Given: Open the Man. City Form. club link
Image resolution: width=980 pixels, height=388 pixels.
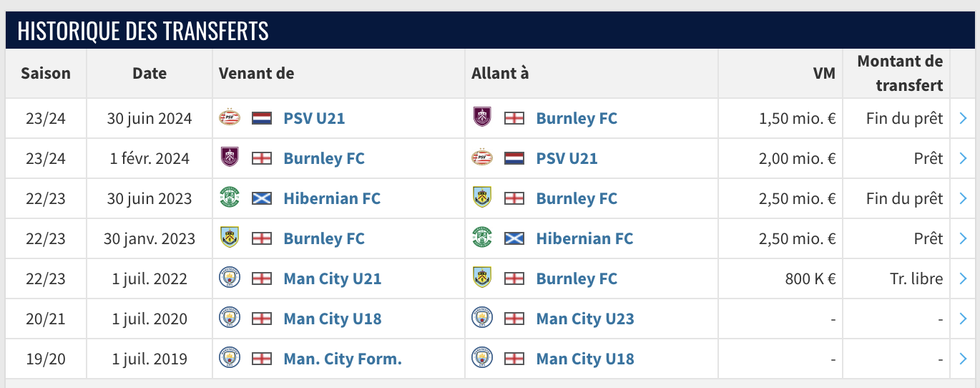Looking at the screenshot, I should (343, 359).
